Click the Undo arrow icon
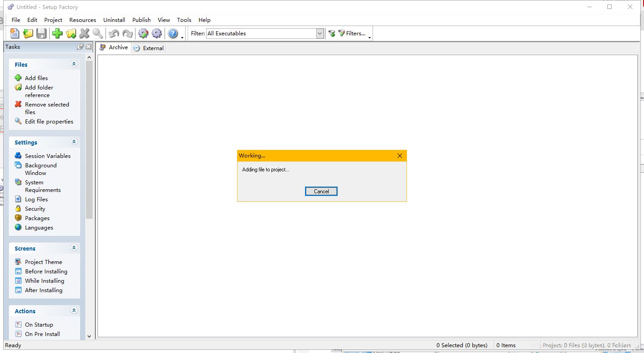 (x=114, y=33)
